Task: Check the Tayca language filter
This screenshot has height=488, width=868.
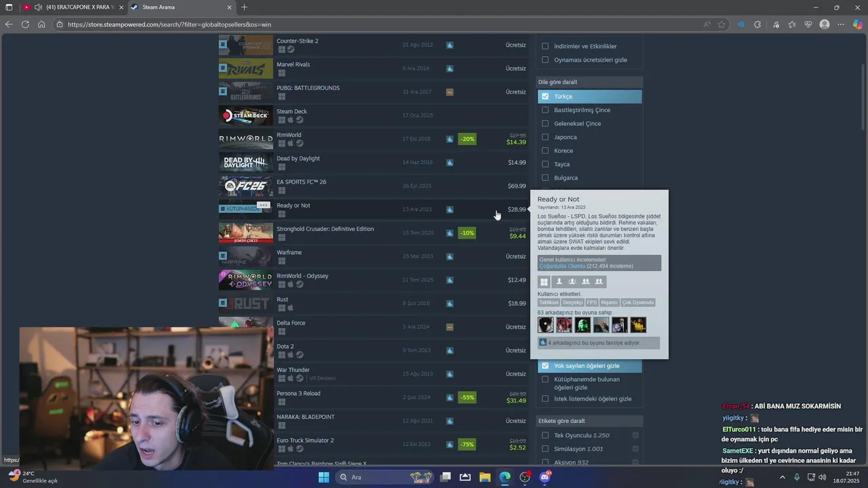Action: (545, 164)
